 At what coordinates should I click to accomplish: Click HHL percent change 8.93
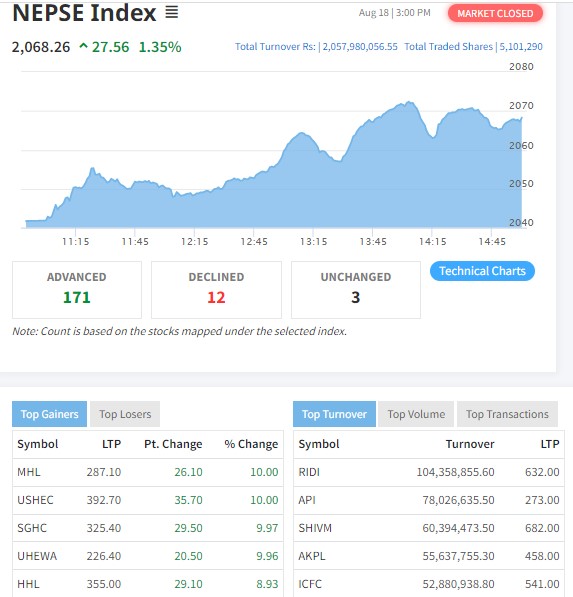[x=267, y=584]
